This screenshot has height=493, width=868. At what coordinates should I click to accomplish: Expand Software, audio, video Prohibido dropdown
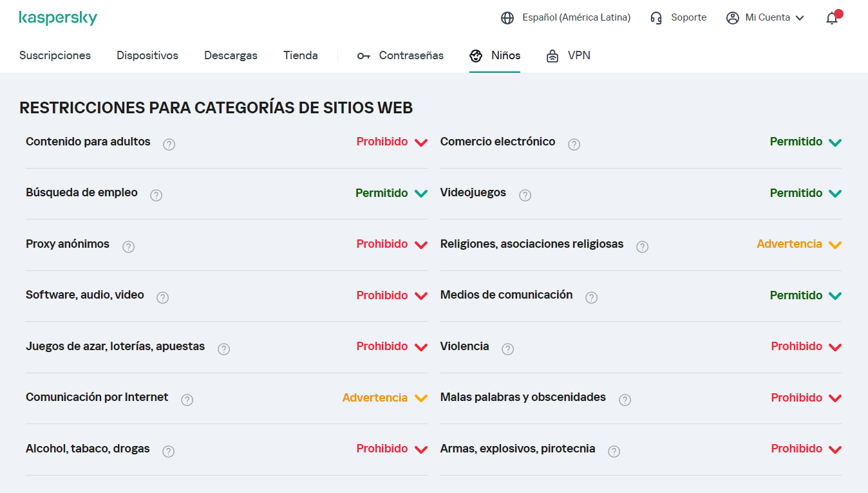point(392,295)
